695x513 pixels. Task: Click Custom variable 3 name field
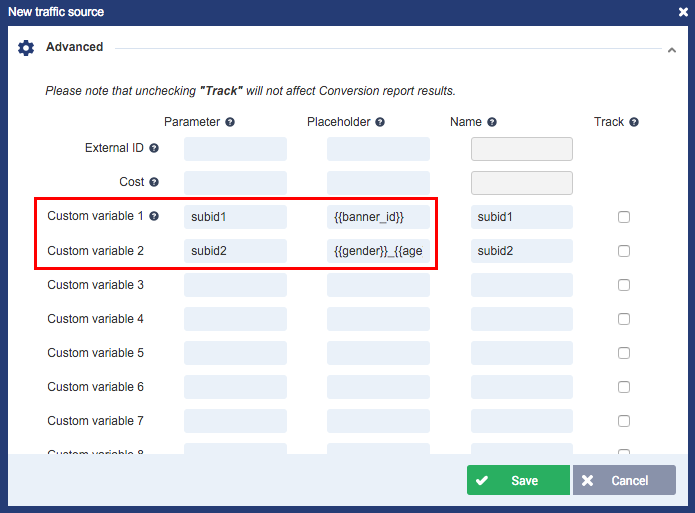(x=521, y=285)
